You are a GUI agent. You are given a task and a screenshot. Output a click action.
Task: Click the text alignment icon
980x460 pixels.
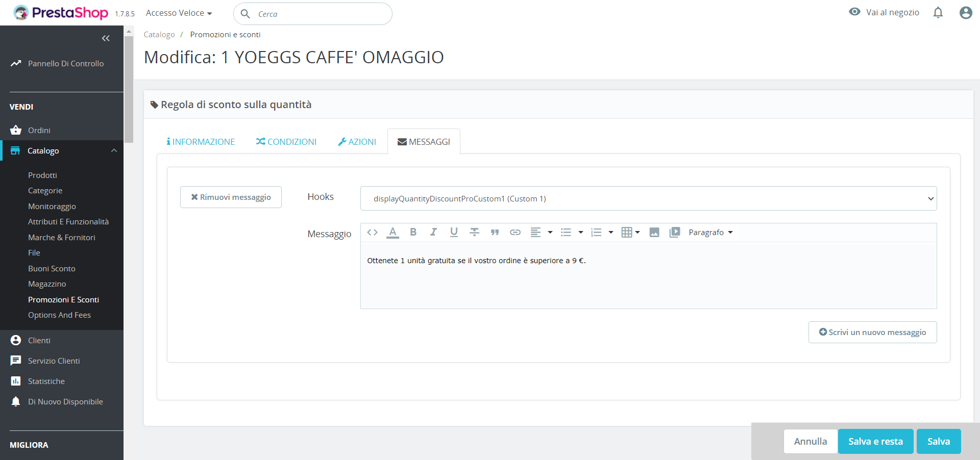535,233
